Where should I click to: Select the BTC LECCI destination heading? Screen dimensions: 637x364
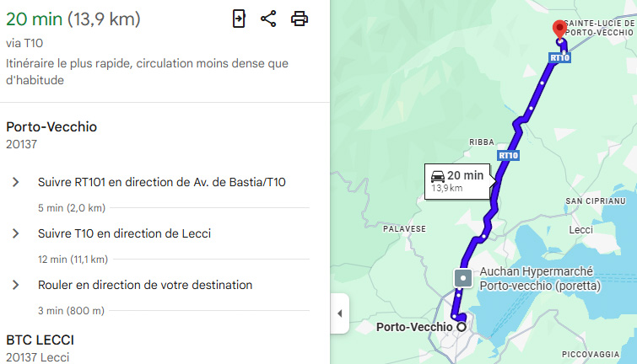coord(40,340)
